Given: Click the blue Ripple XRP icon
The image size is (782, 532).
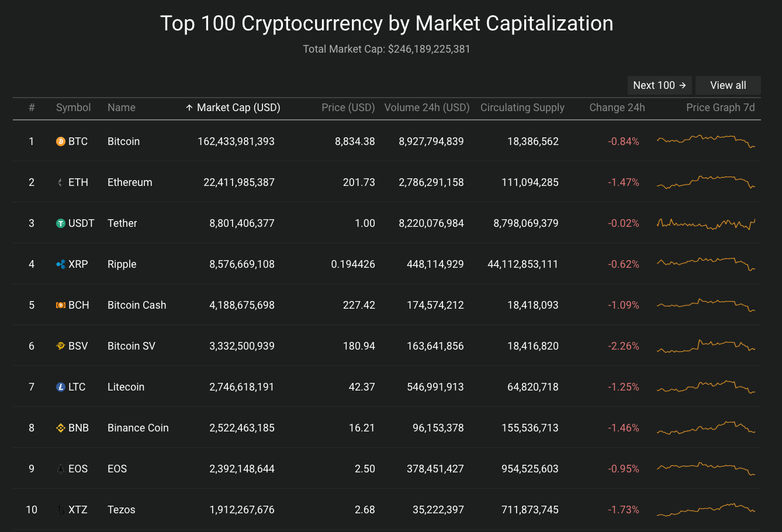Looking at the screenshot, I should pos(61,264).
